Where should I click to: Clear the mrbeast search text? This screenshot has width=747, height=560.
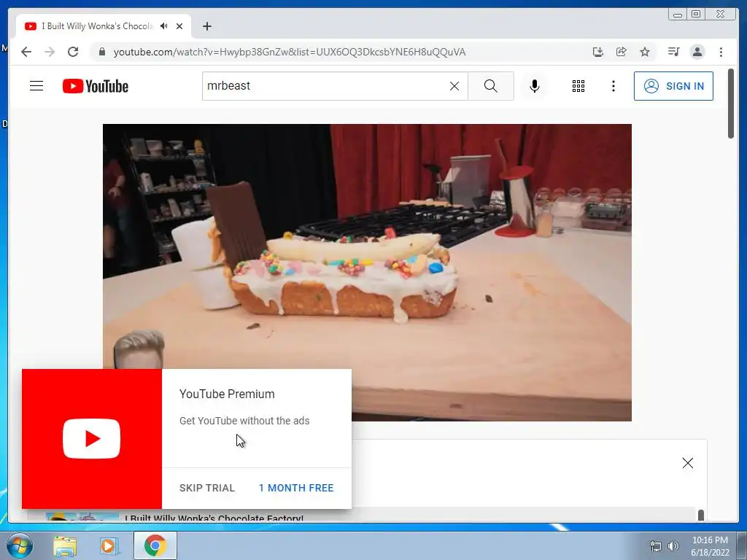coord(454,86)
